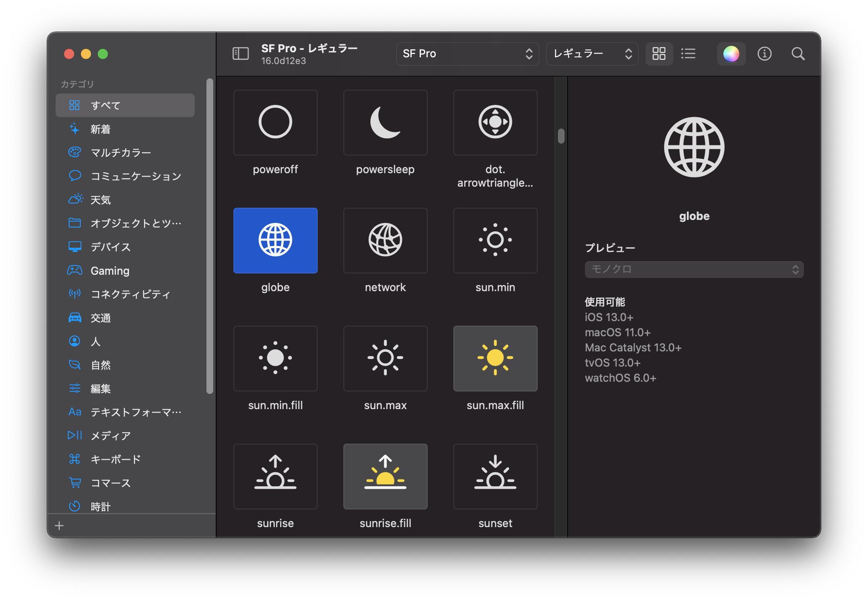Click the rendering color wheel button

pyautogui.click(x=731, y=54)
